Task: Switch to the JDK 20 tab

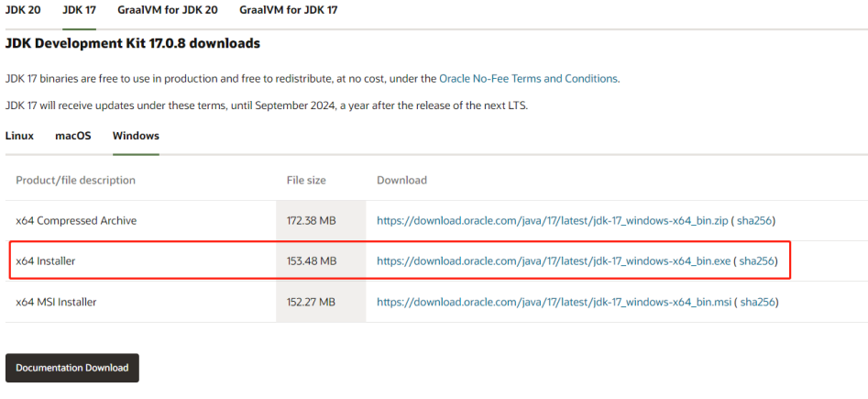Action: [x=23, y=10]
